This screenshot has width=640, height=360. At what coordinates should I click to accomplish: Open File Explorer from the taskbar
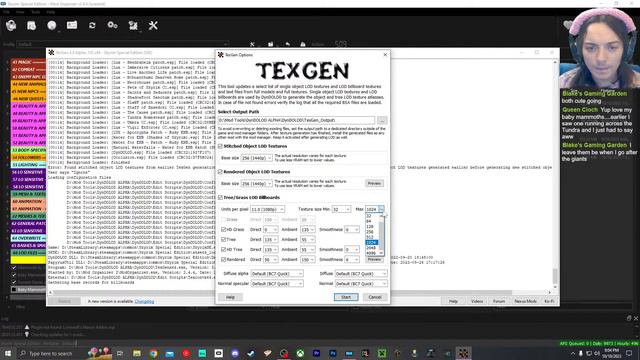pyautogui.click(x=137, y=353)
